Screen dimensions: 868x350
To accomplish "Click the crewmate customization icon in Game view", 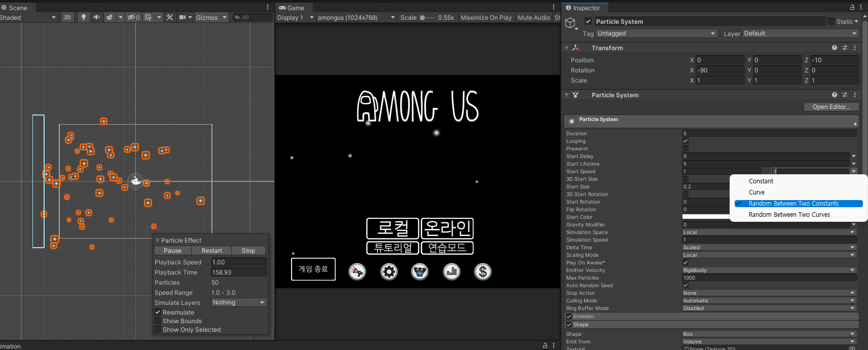I will pos(420,272).
